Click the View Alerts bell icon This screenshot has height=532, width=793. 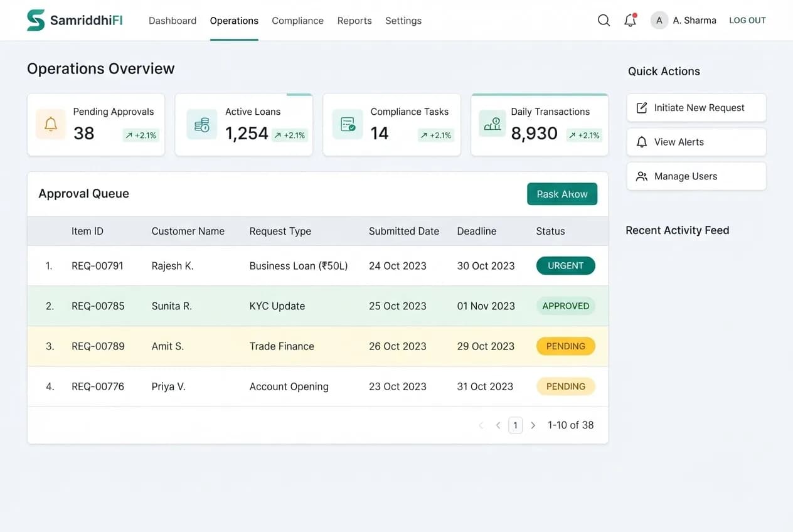(x=642, y=142)
